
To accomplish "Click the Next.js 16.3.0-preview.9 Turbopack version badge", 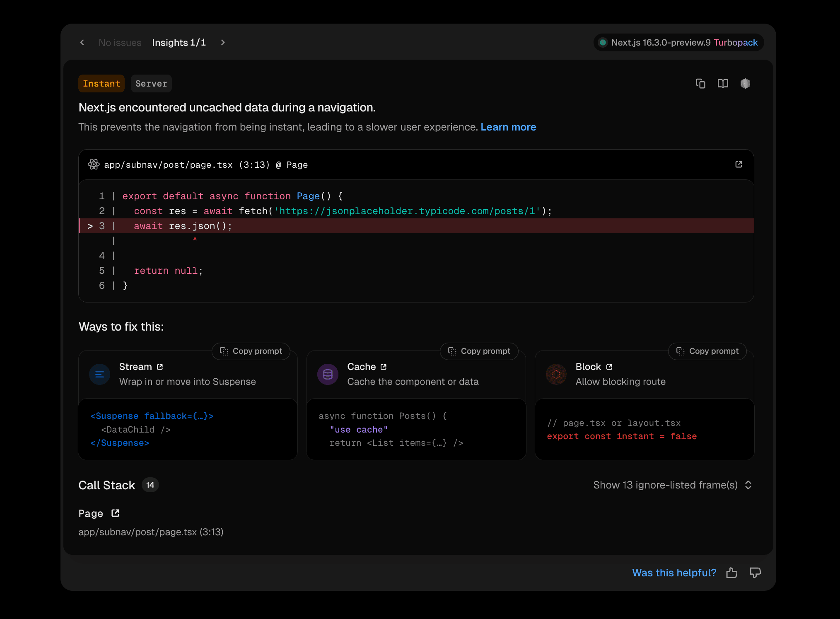I will pyautogui.click(x=678, y=42).
